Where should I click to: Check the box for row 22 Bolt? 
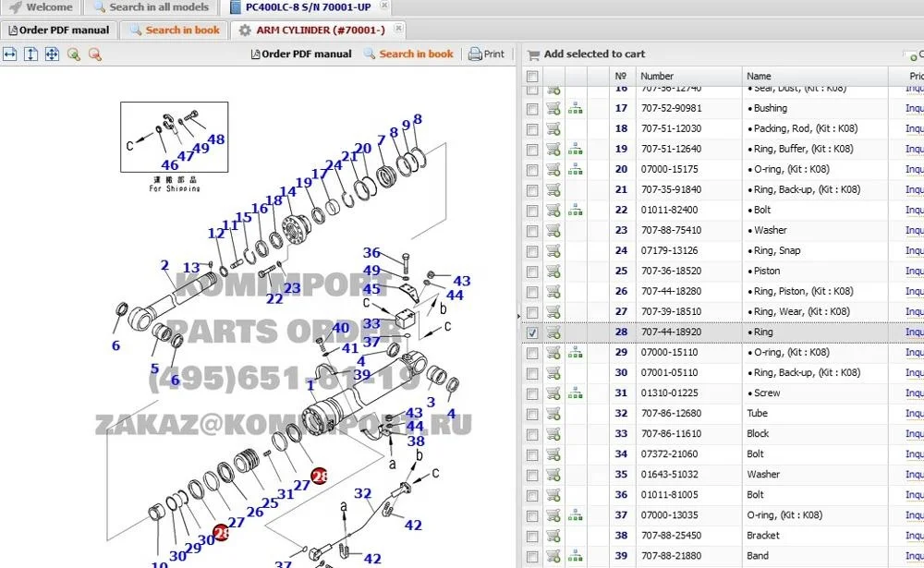click(x=532, y=210)
